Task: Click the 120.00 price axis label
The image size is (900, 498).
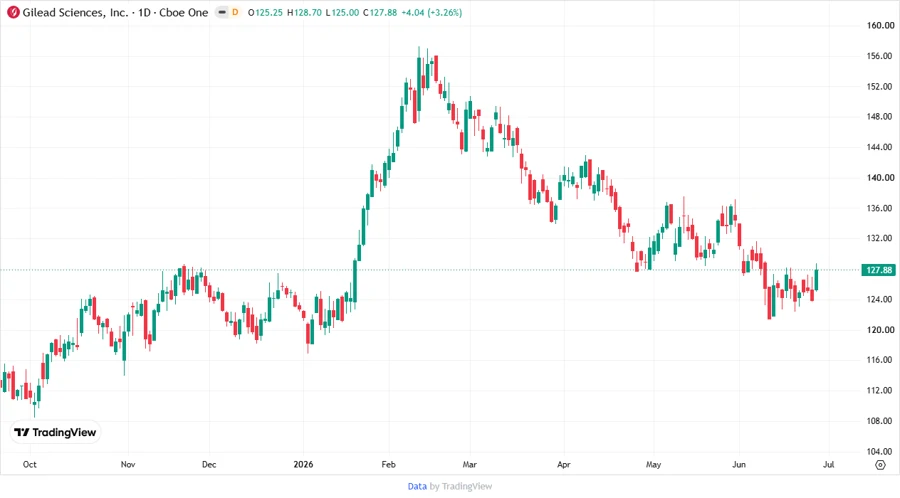Action: [880, 329]
